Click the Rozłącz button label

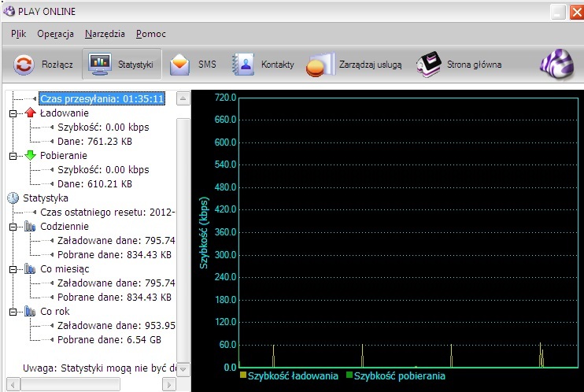coord(57,65)
